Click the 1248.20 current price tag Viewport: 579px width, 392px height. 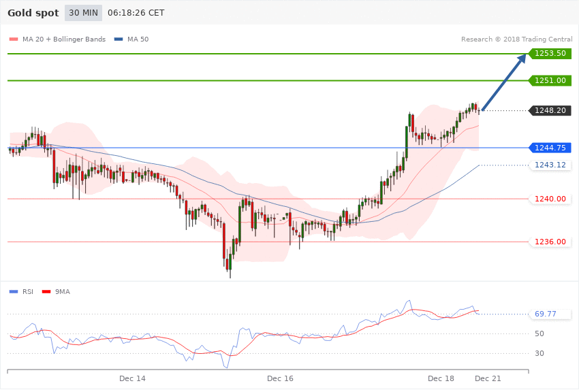coord(550,110)
